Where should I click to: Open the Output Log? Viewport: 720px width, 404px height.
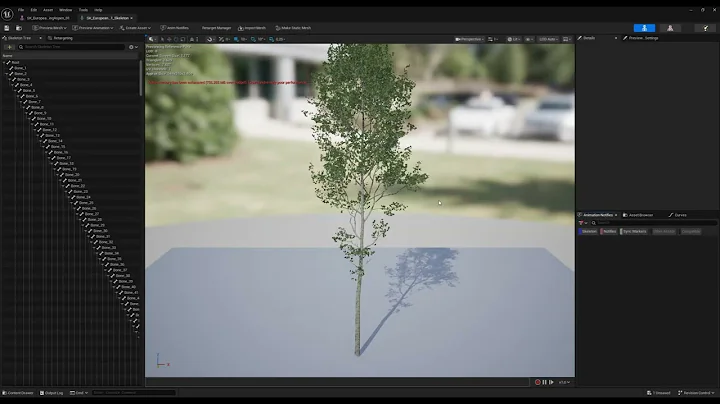51,393
